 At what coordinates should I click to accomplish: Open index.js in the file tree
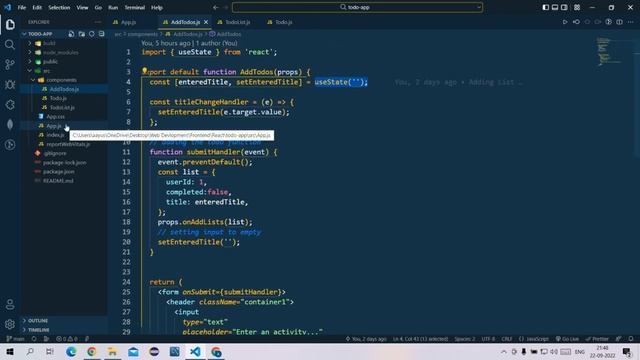(55, 135)
